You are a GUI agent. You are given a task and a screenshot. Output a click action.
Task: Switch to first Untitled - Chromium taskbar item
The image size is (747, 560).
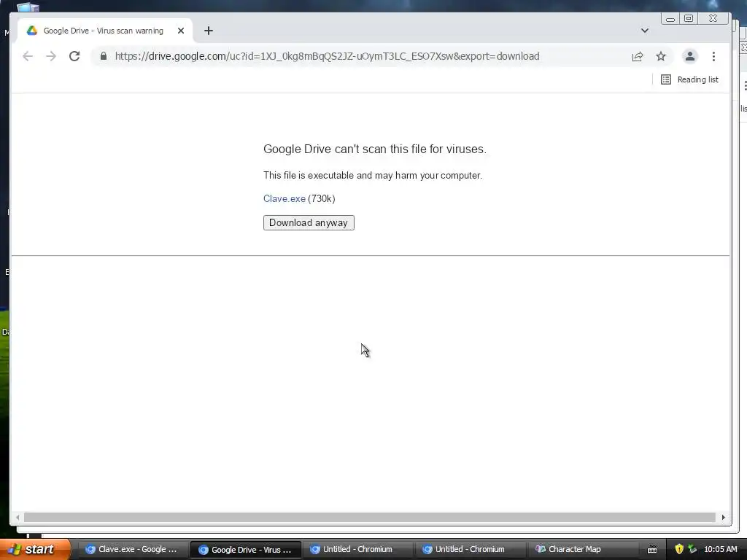click(x=357, y=550)
